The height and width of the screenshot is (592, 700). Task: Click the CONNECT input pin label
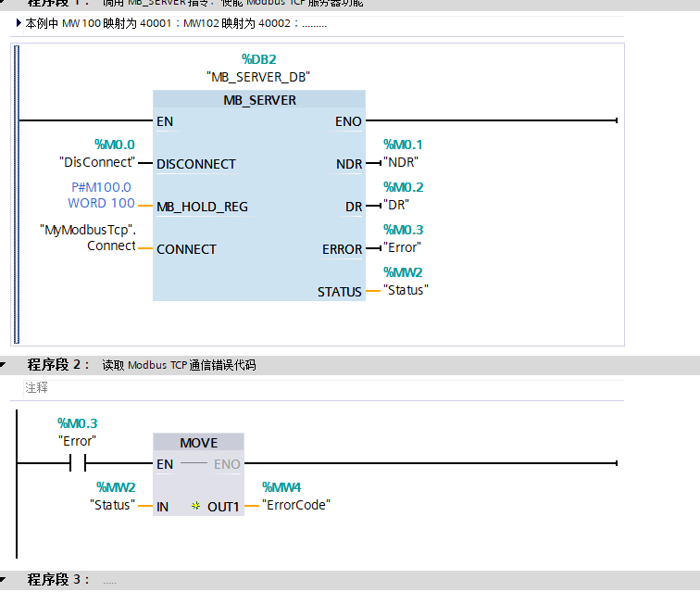click(x=186, y=249)
